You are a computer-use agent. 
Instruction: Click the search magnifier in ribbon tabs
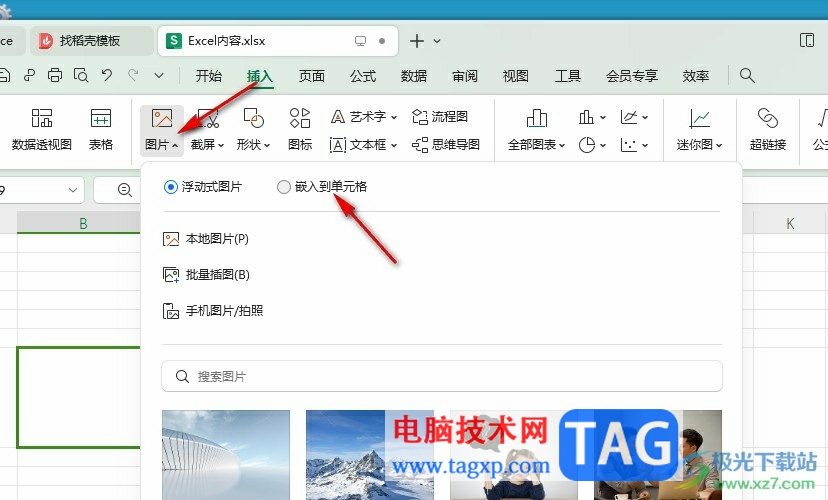coord(747,76)
